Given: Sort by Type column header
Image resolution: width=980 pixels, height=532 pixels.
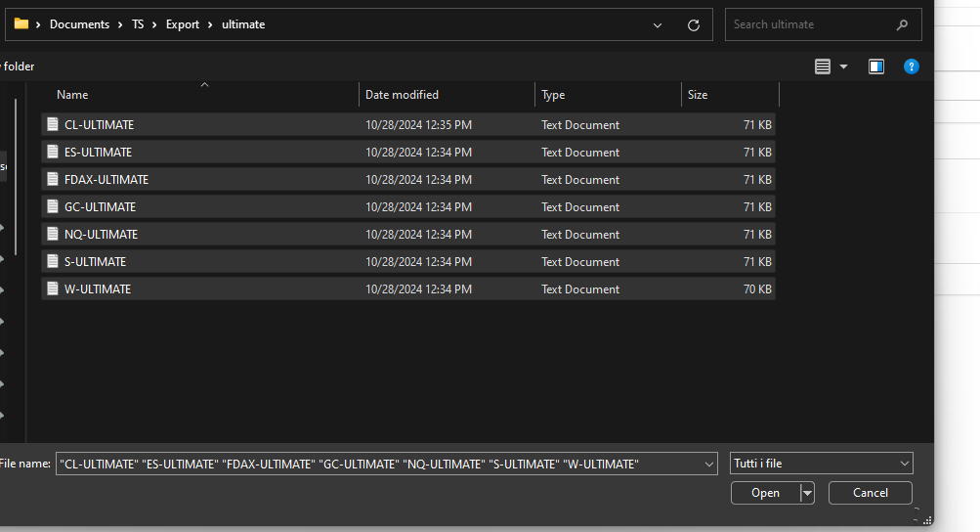Looking at the screenshot, I should pyautogui.click(x=553, y=95).
